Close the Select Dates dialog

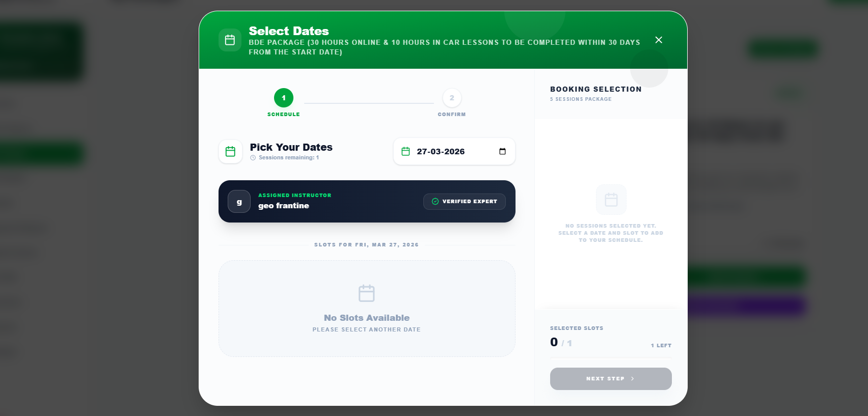[659, 40]
